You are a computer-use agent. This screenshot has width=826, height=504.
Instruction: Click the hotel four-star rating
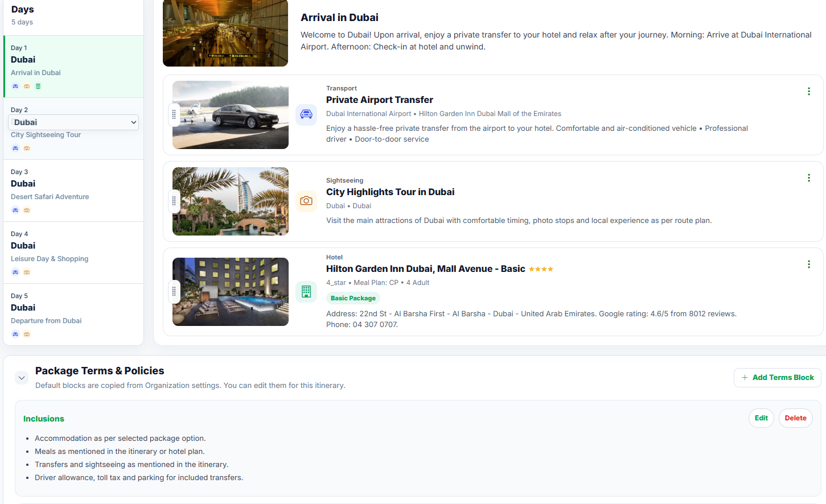coord(541,269)
